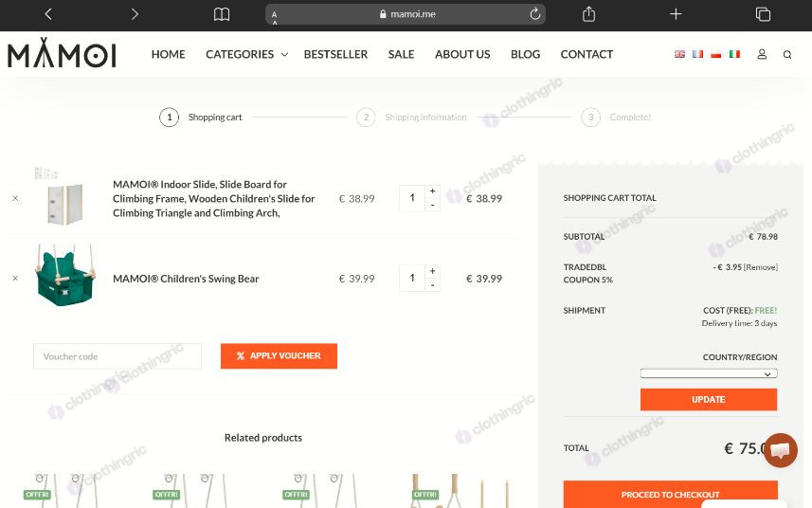Go forward using the browser forward arrow
Viewport: 812px width, 508px height.
pyautogui.click(x=135, y=14)
